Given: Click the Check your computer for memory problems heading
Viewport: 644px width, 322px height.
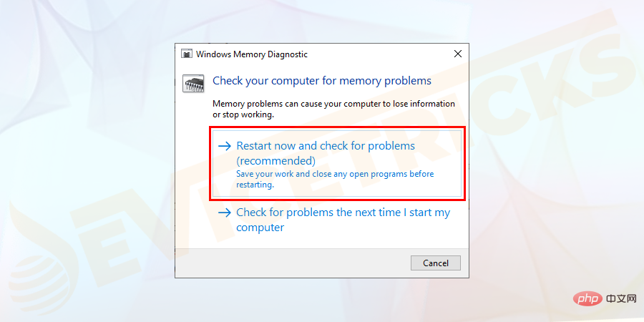Looking at the screenshot, I should [322, 81].
